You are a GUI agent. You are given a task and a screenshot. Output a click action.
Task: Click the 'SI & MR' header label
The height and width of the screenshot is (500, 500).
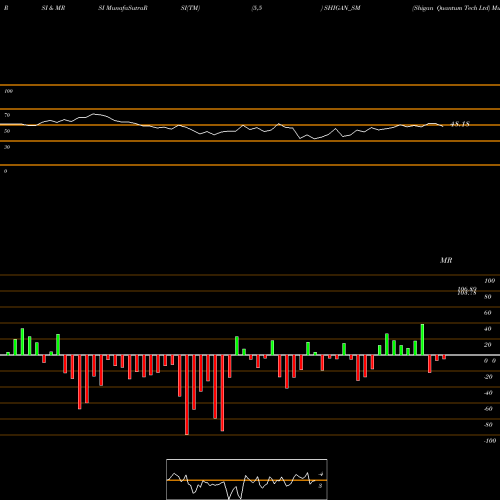pos(53,8)
